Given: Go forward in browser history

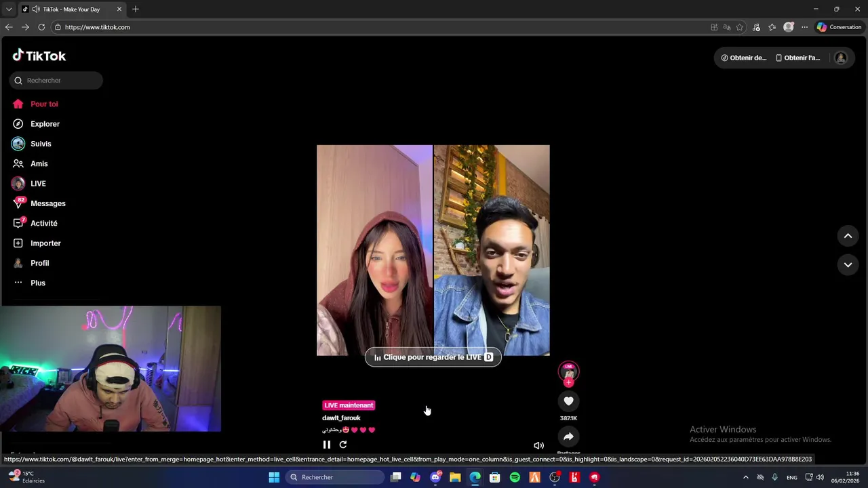Looking at the screenshot, I should [25, 27].
